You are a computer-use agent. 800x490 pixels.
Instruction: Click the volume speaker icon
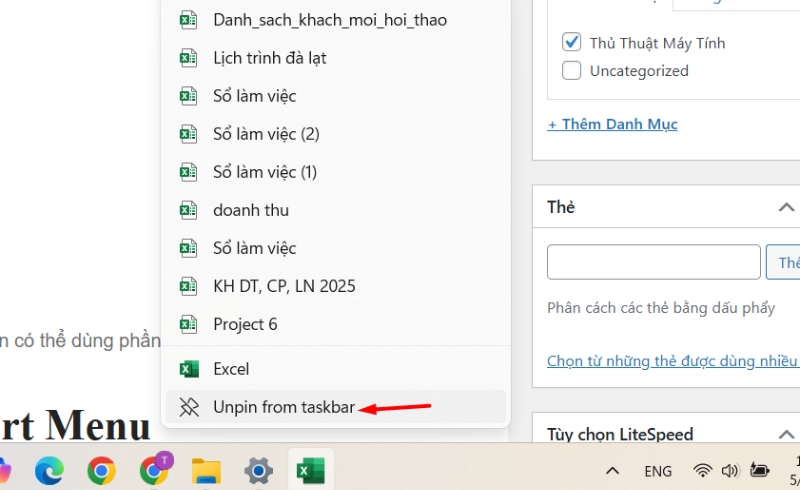pyautogui.click(x=730, y=470)
